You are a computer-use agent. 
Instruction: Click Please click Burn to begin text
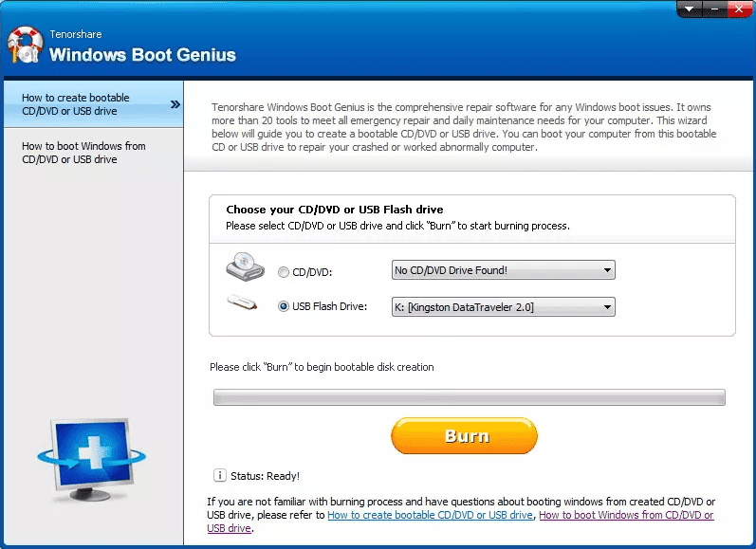[x=322, y=367]
